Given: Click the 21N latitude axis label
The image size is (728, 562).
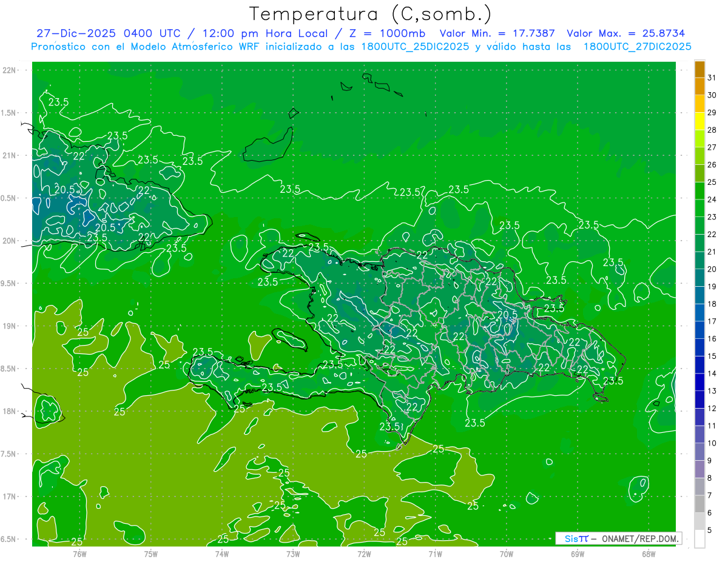Looking at the screenshot, I should pyautogui.click(x=9, y=155).
